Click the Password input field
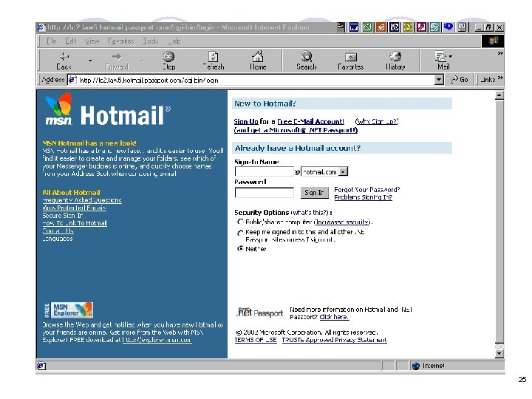Image resolution: width=532 pixels, height=399 pixels. point(264,193)
